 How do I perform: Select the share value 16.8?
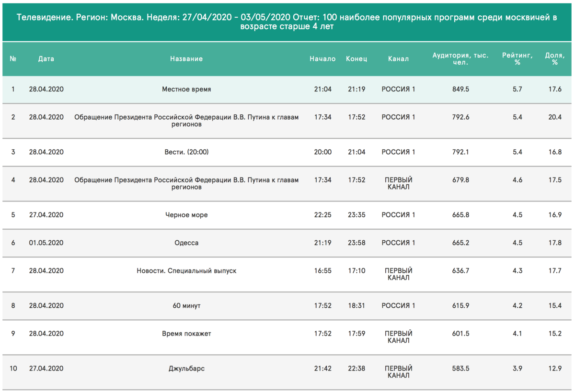pyautogui.click(x=555, y=152)
